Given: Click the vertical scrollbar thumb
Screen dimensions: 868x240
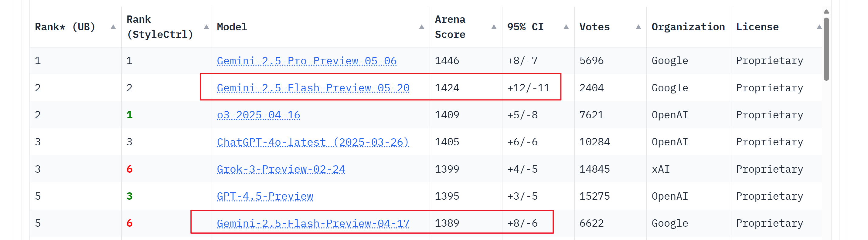Looking at the screenshot, I should point(826,49).
